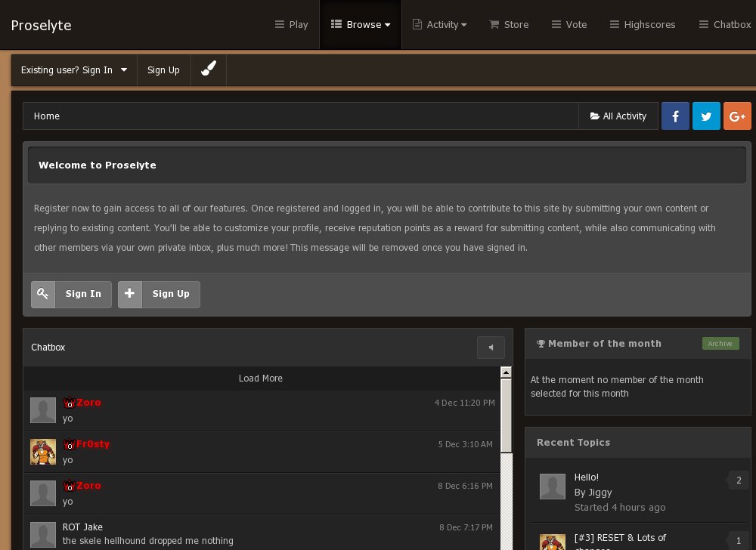
Task: Open the Vote page
Action: pyautogui.click(x=569, y=24)
